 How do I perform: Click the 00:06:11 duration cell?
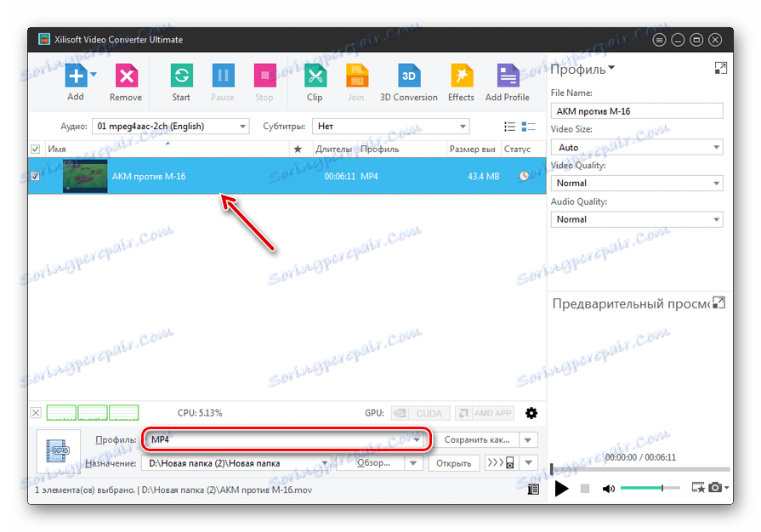pyautogui.click(x=340, y=177)
